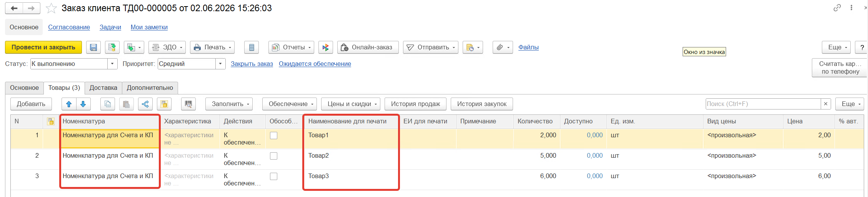Switch to the Согласование section

(x=69, y=27)
